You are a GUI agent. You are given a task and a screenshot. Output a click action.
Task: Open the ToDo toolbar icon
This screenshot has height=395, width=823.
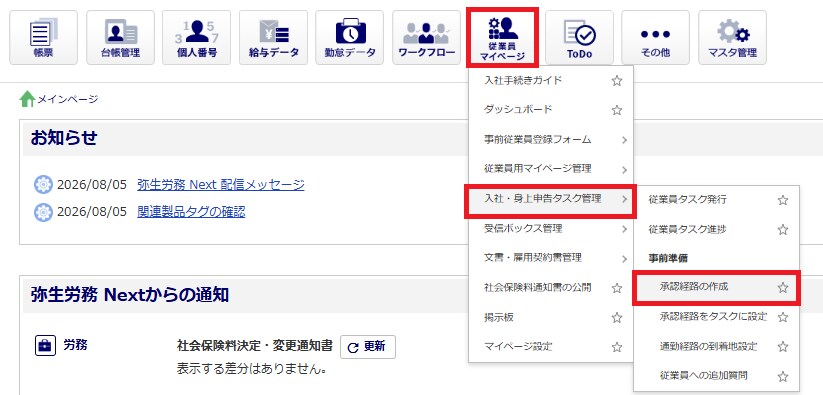coord(579,37)
